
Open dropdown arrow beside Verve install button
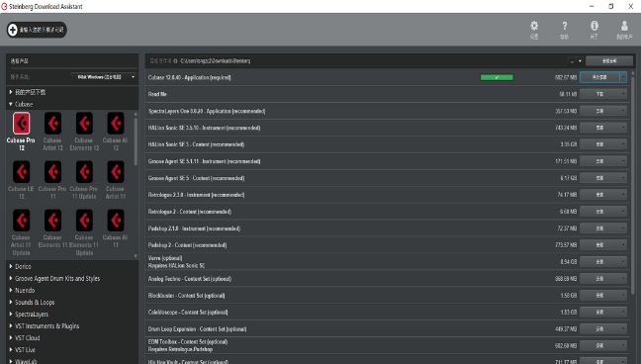pos(623,262)
